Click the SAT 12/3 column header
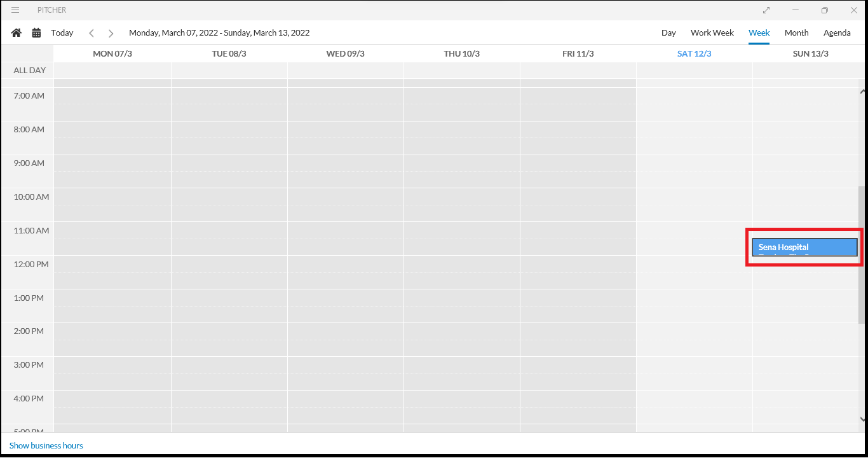 click(x=694, y=53)
